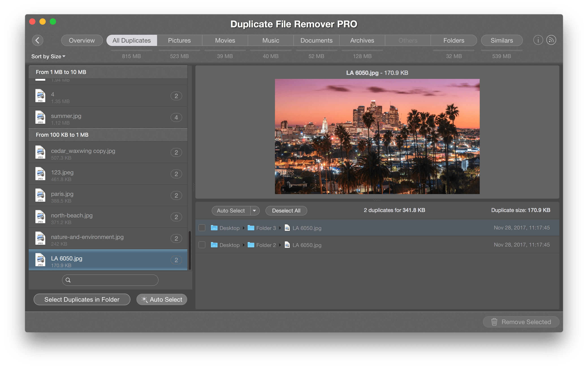
Task: Select the summer.jpg JPEG file icon in sidebar
Action: click(x=40, y=117)
